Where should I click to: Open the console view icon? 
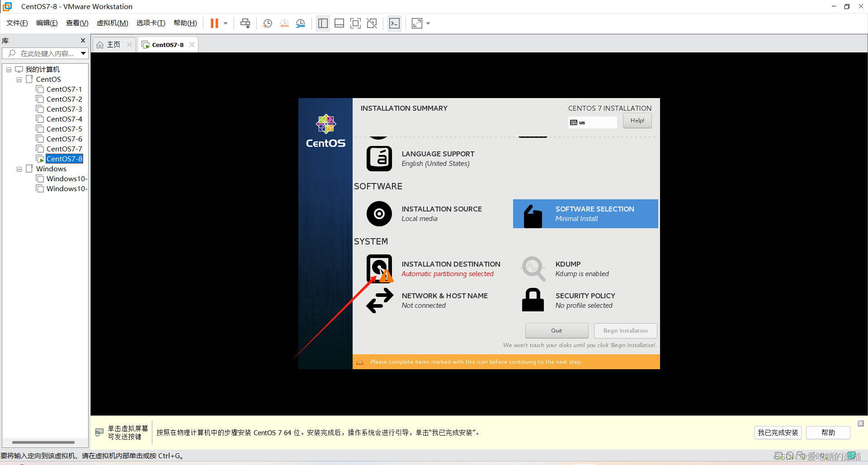[x=394, y=23]
